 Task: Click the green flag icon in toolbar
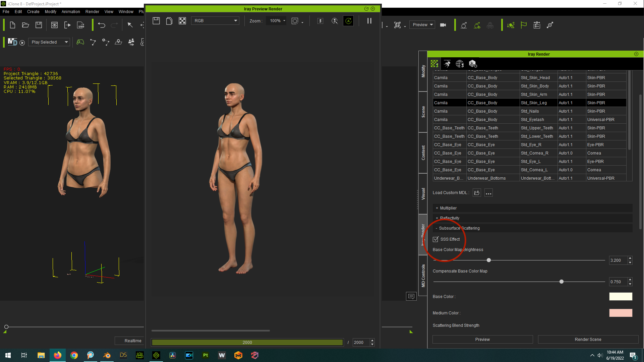[524, 25]
